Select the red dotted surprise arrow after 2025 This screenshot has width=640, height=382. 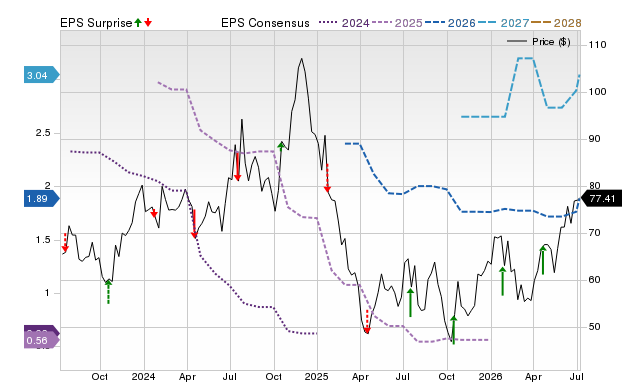coord(327,178)
